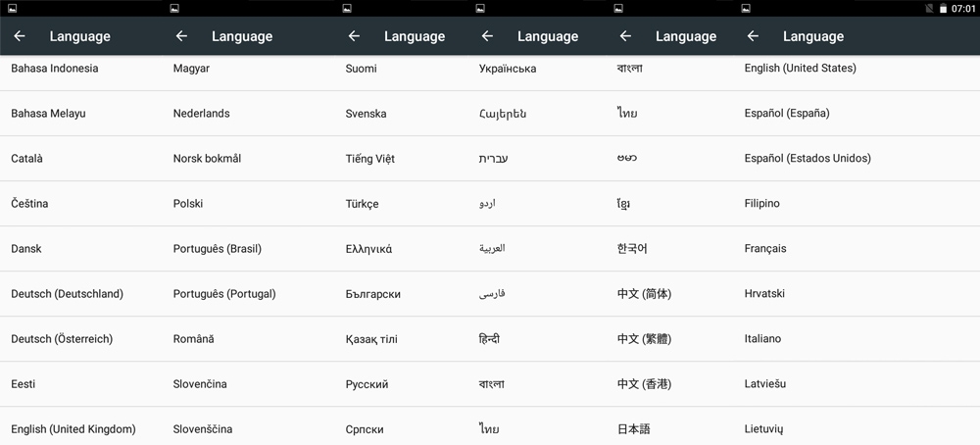The image size is (980, 445).
Task: Choose Русский from the language list
Action: pyautogui.click(x=367, y=384)
